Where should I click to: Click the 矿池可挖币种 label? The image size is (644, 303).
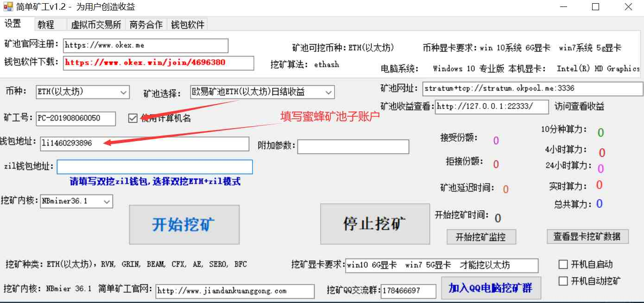pyautogui.click(x=343, y=48)
